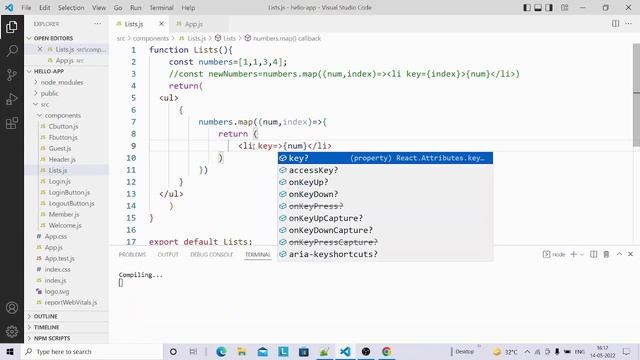Viewport: 640px width, 360px height.
Task: Close the terminal panel
Action: click(630, 254)
